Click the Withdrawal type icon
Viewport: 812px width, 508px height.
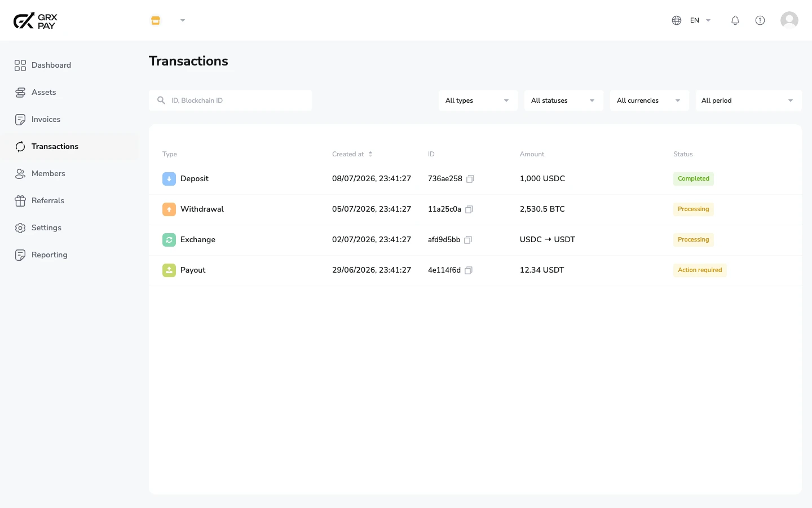pyautogui.click(x=169, y=209)
